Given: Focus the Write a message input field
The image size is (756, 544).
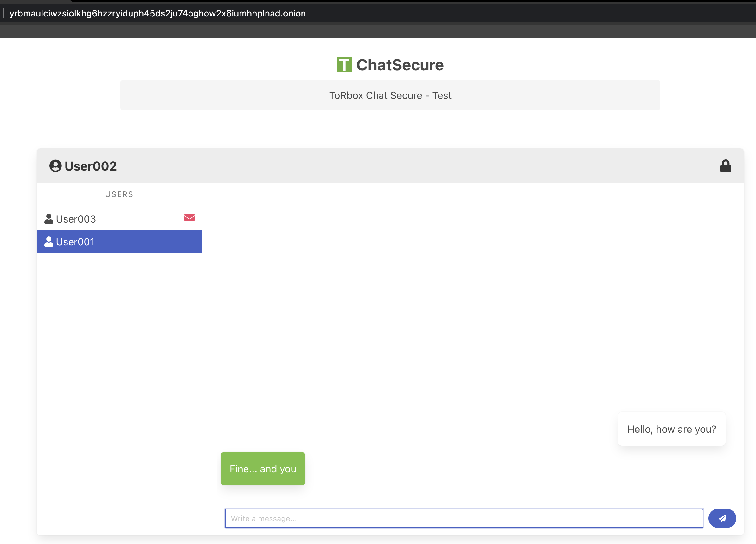Looking at the screenshot, I should tap(464, 518).
